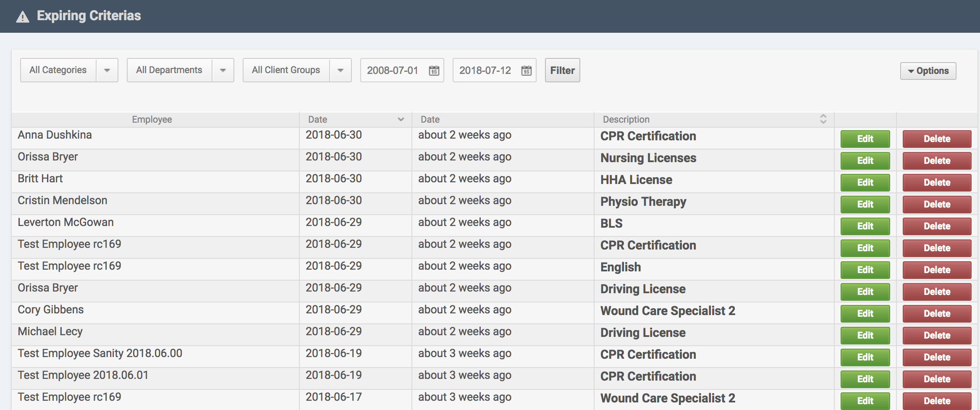Edit Anna Dushkina's CPR Certification entry
This screenshot has height=410, width=980.
(865, 139)
